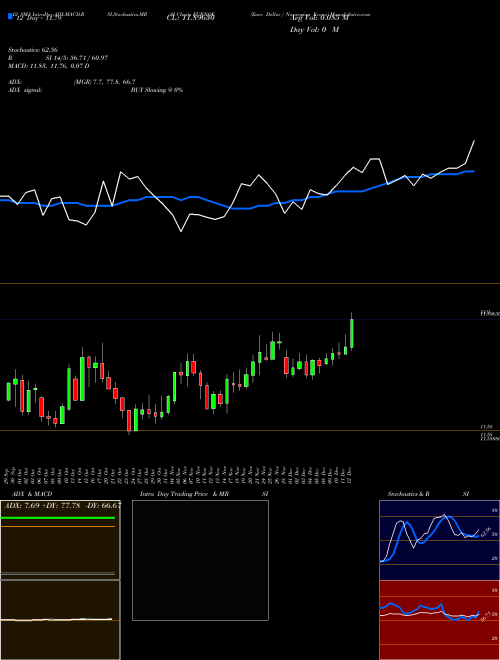Click the '(MGR) 7.7, 77.8, 66.7' ADX values
The height and width of the screenshot is (660, 500).
click(104, 82)
